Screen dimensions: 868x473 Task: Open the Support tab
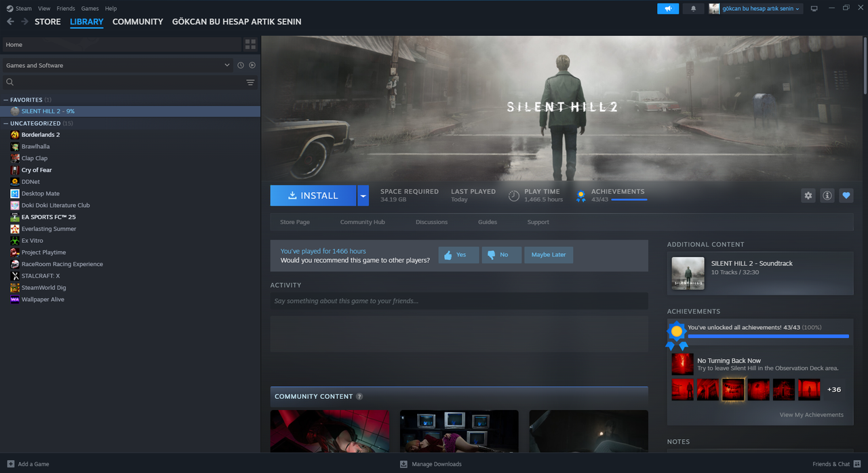click(538, 222)
